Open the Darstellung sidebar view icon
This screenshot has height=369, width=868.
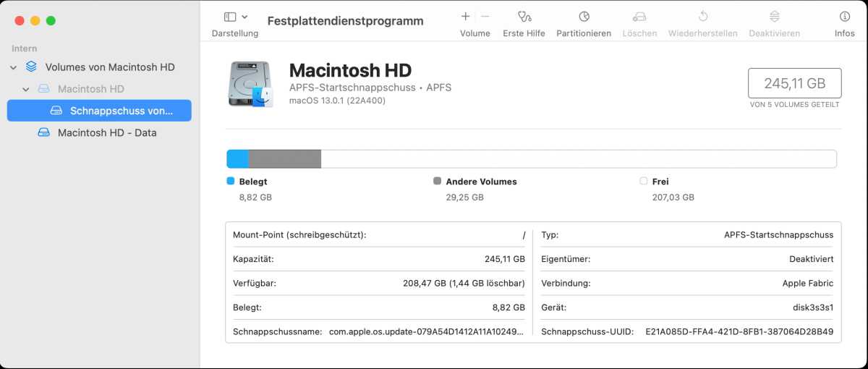(230, 17)
